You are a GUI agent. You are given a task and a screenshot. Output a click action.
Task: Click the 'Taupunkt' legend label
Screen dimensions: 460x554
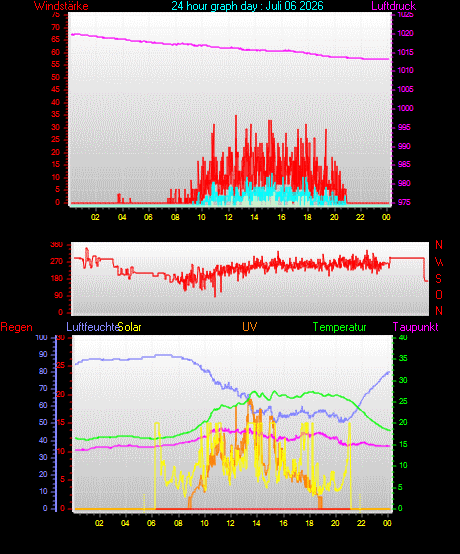point(415,327)
